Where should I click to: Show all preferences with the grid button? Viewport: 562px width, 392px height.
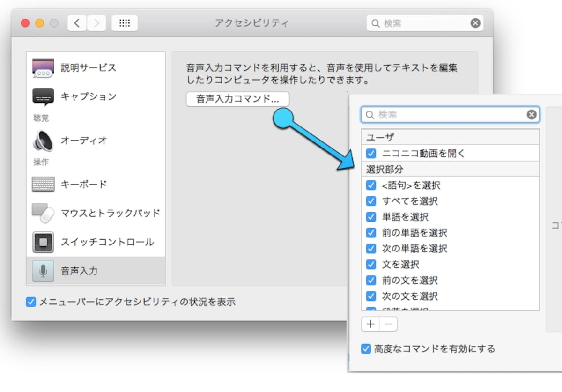click(x=125, y=23)
